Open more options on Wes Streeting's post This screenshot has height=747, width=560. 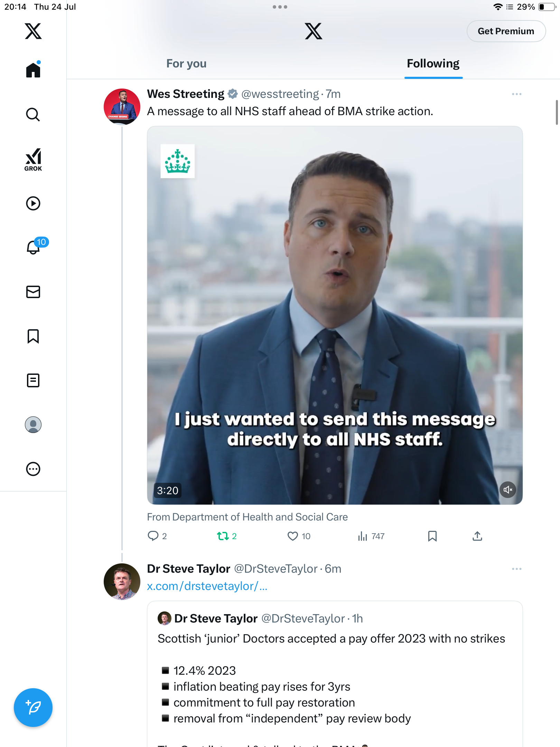[516, 94]
